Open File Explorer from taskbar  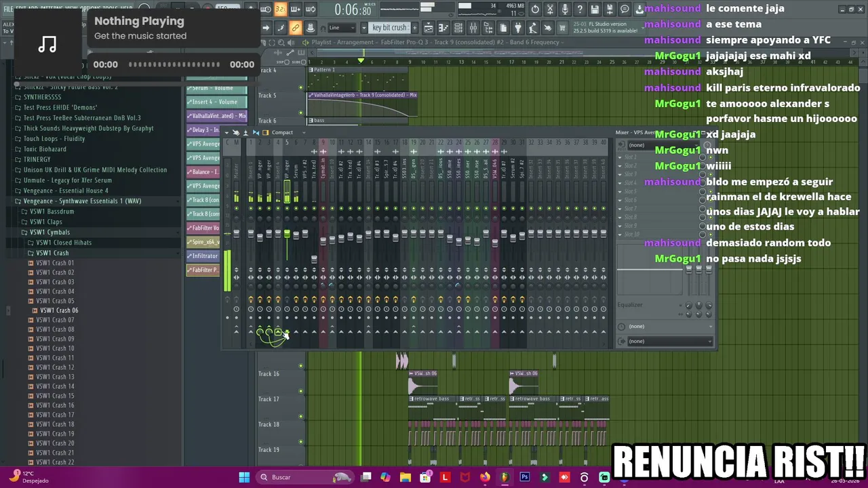pos(405,477)
